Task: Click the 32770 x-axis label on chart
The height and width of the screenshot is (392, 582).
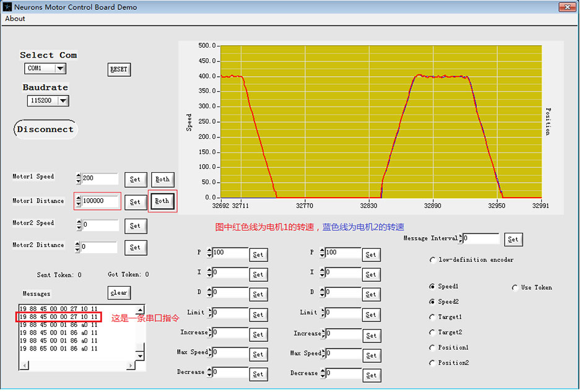Action: tap(305, 206)
